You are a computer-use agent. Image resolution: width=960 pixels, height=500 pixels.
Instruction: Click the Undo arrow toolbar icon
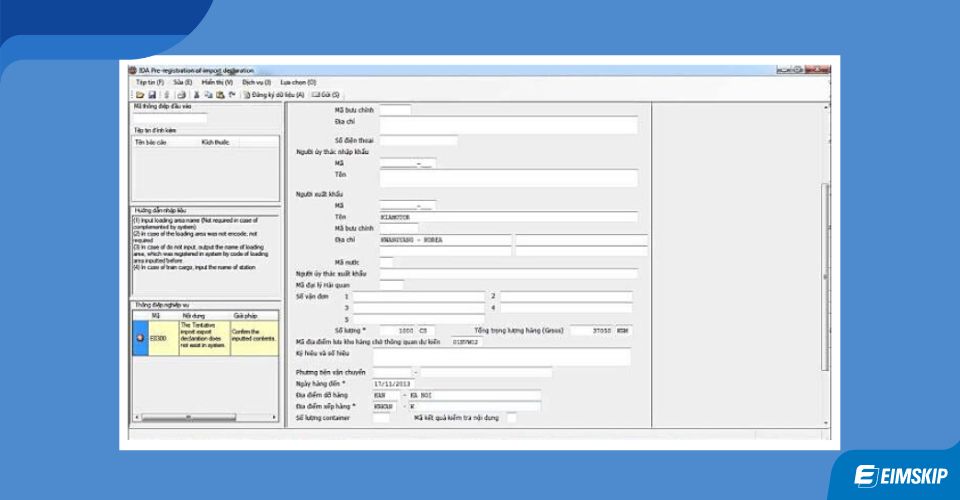click(x=231, y=94)
